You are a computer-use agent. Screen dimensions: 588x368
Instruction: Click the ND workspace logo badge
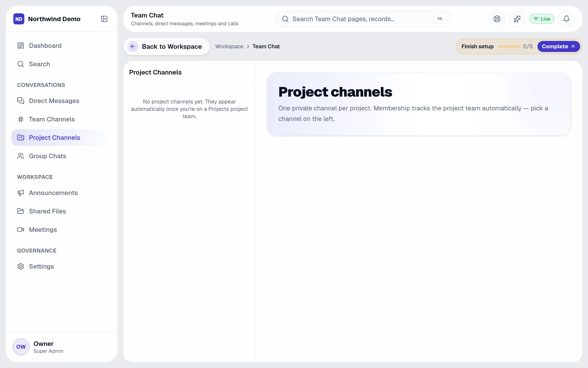(x=19, y=19)
